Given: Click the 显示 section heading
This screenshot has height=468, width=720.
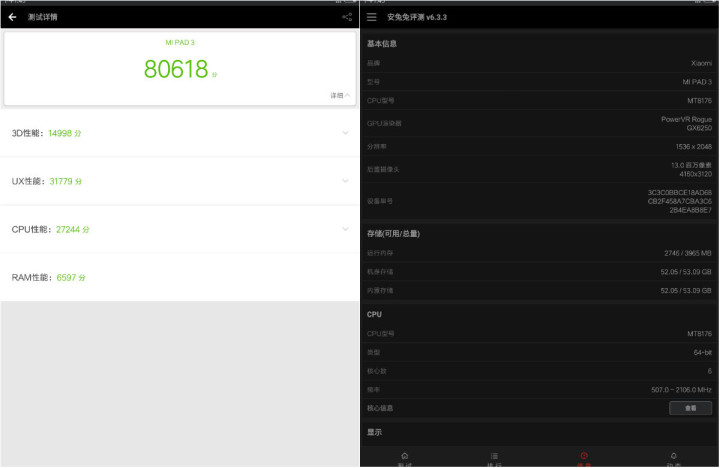Looking at the screenshot, I should click(374, 432).
